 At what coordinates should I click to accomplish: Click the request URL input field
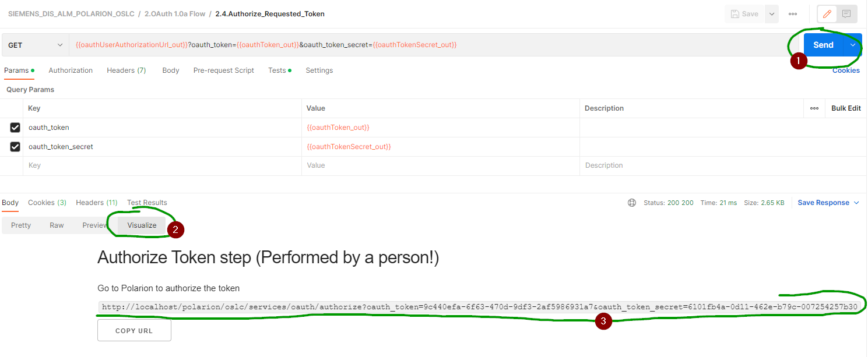(350, 44)
